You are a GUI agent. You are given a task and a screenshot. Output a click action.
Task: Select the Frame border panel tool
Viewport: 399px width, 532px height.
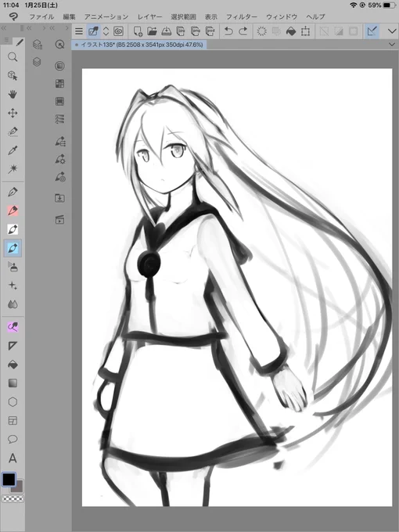click(13, 420)
